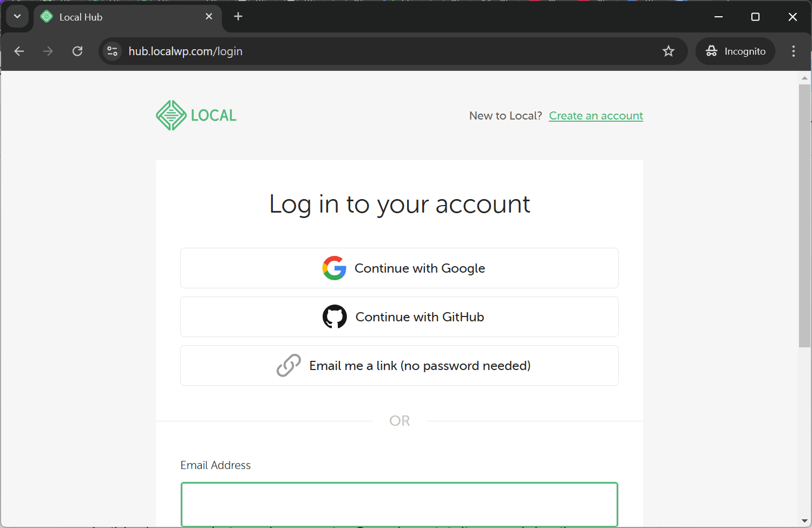Expand the tab search dropdown arrow
Viewport: 812px width, 528px height.
pos(17,17)
